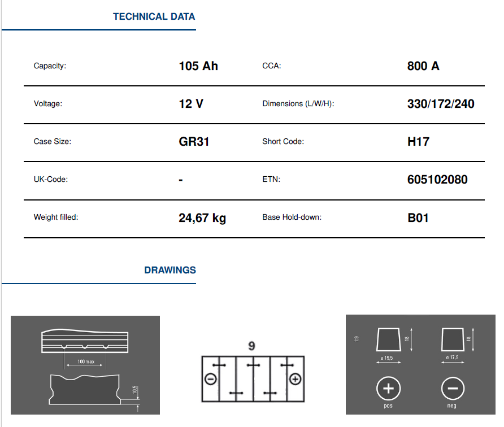Click the positive post shape labeled ø 19,5

point(388,340)
